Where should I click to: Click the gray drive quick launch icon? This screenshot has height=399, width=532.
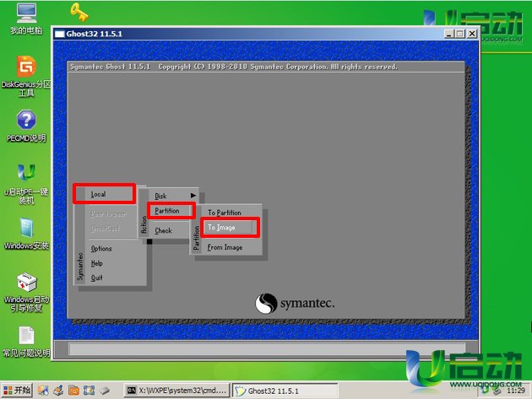coord(105,391)
